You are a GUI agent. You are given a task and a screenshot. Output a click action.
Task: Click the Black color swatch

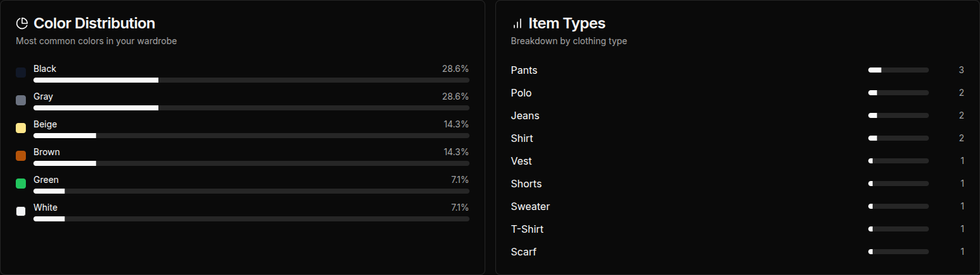tap(21, 73)
